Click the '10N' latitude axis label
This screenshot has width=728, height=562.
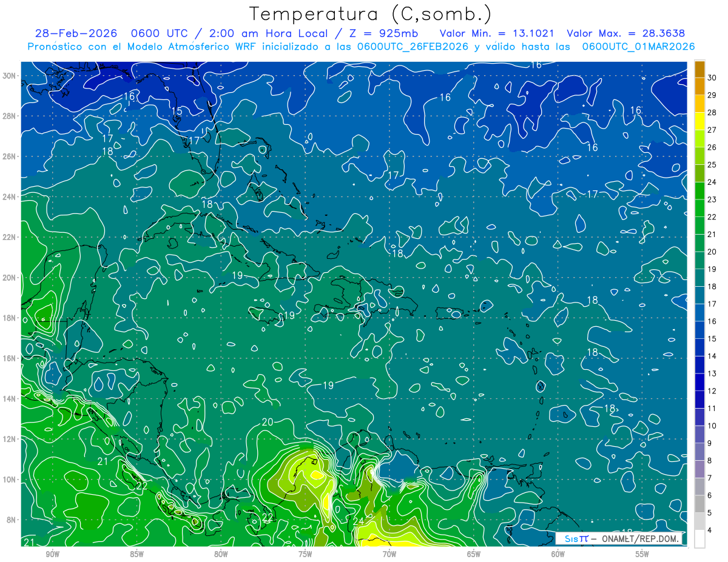coord(9,480)
